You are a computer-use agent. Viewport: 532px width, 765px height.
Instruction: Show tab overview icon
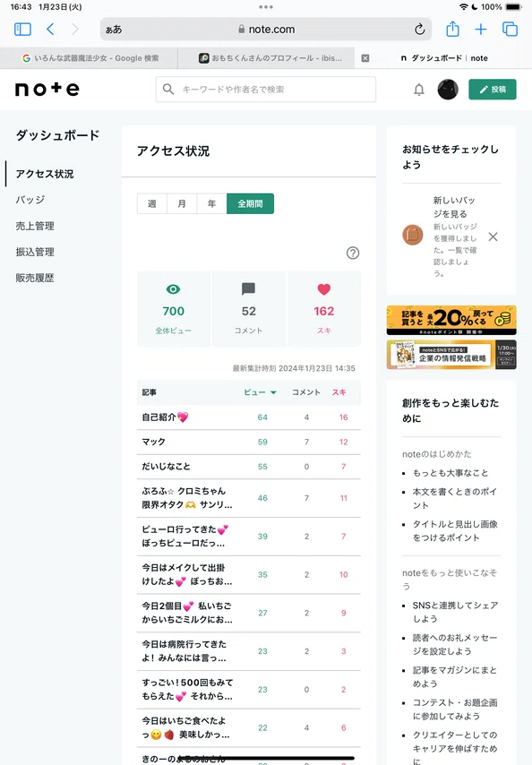[510, 30]
